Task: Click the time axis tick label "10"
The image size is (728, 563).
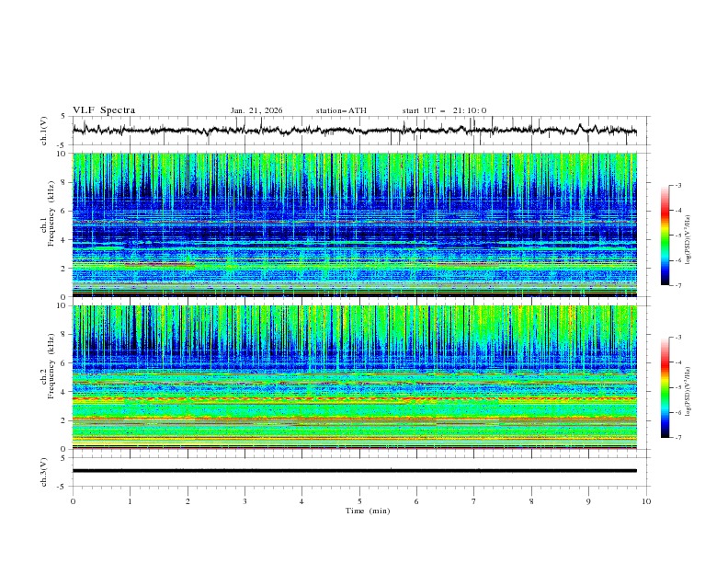Action: pyautogui.click(x=646, y=501)
